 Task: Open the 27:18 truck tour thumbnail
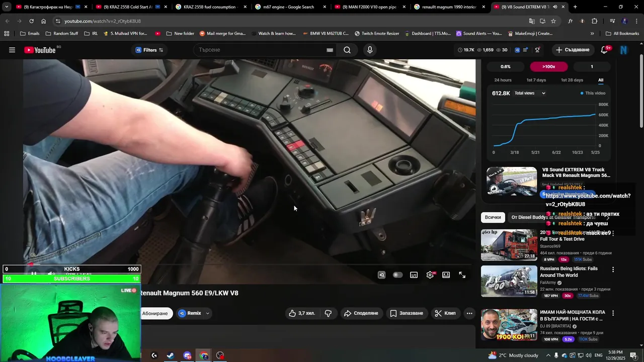point(509,245)
